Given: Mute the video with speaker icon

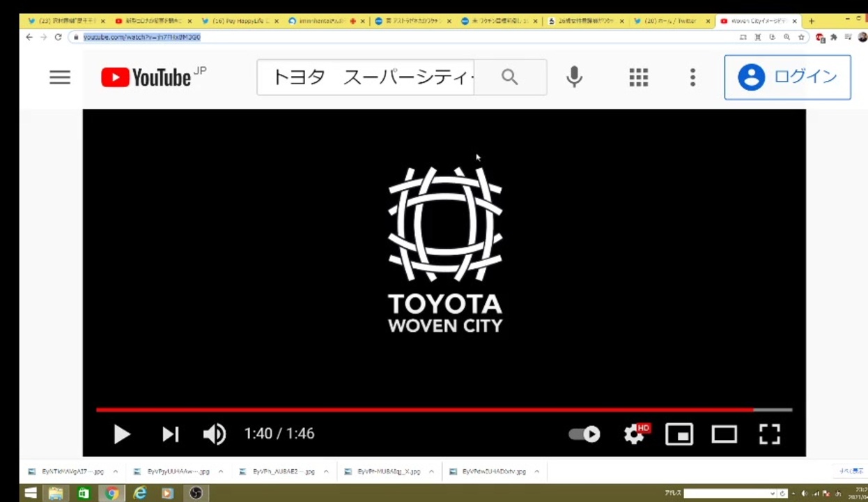Looking at the screenshot, I should [215, 434].
